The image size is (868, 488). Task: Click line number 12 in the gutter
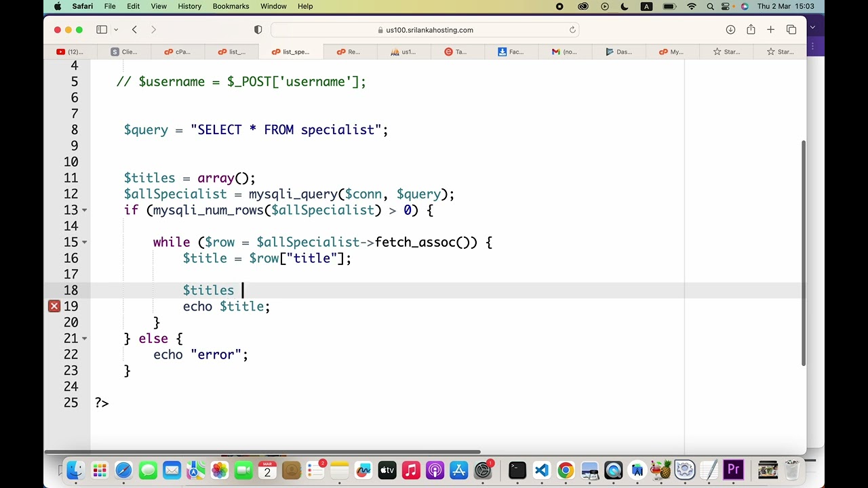point(71,194)
